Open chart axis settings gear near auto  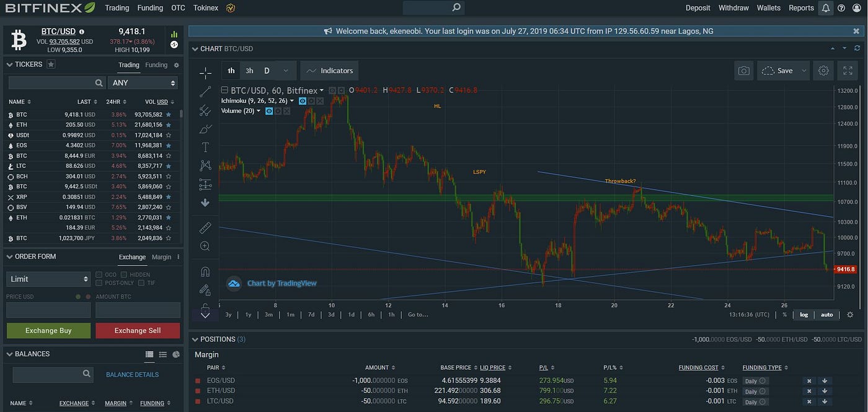point(850,315)
